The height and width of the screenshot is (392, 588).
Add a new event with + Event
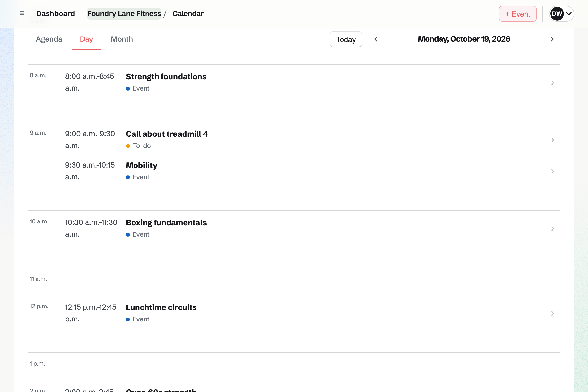pyautogui.click(x=517, y=14)
